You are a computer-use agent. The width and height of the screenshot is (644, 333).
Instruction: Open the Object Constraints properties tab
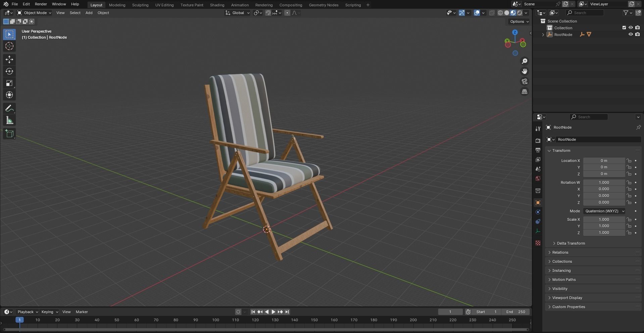[538, 221]
